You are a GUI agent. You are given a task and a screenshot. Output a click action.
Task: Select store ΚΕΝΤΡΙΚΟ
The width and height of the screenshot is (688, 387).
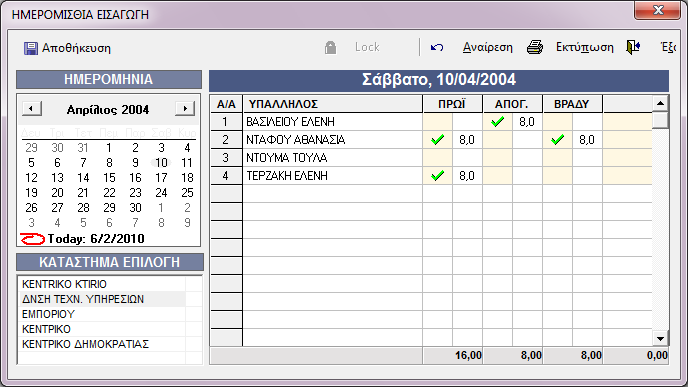pos(46,329)
